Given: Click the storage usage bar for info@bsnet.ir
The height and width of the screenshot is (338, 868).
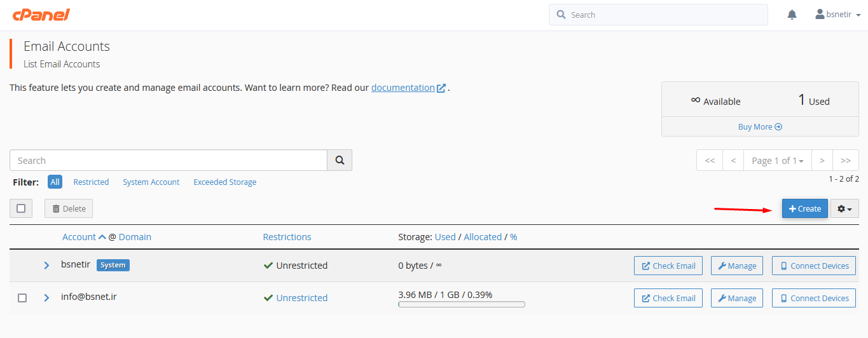Looking at the screenshot, I should pos(462,304).
